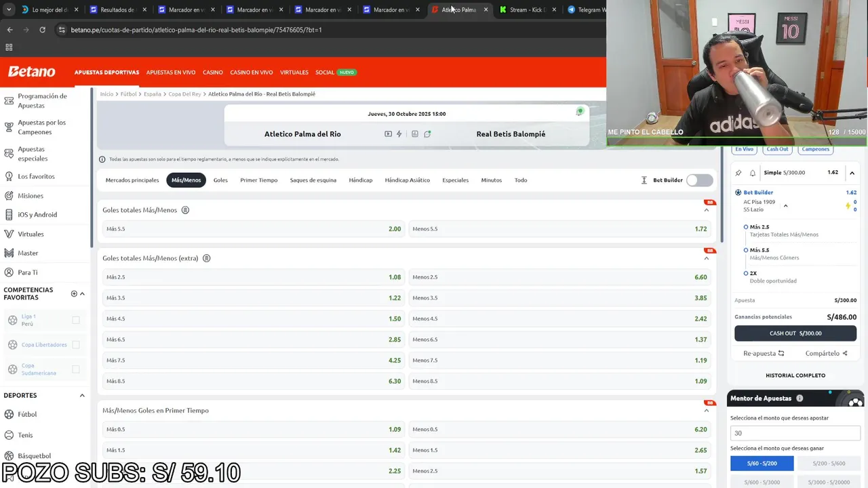Image resolution: width=868 pixels, height=488 pixels.
Task: Add a favorite competition with plus icon
Action: [x=74, y=293]
